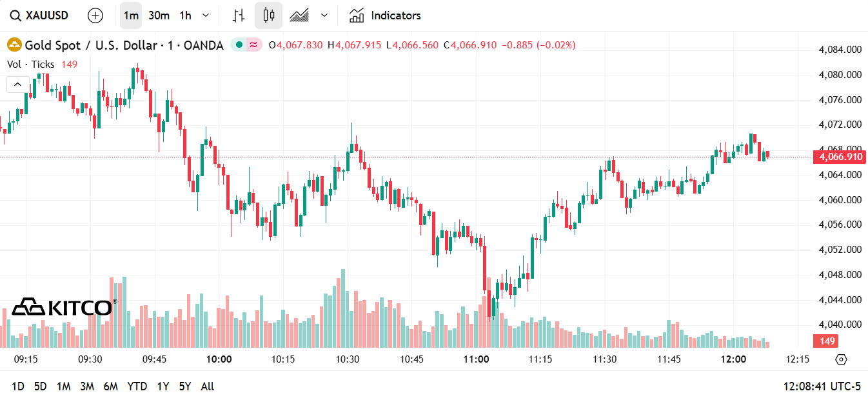
Task: Click the chart settings icon at bottom right
Action: [x=841, y=359]
